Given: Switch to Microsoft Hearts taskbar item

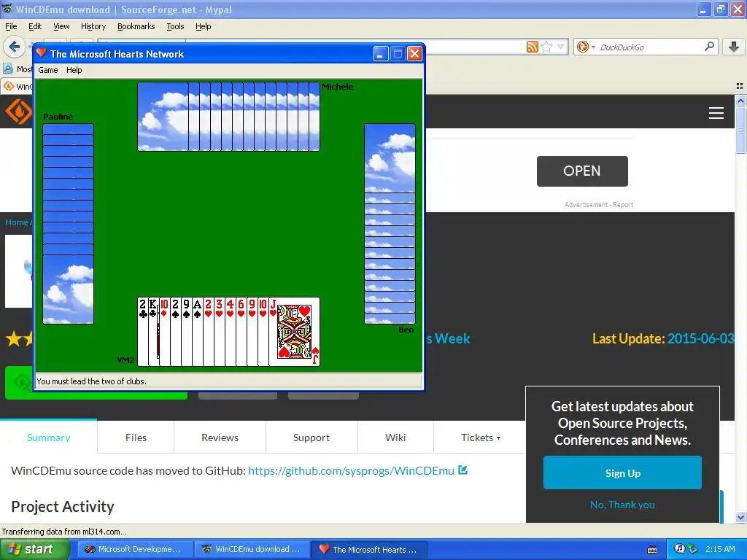Looking at the screenshot, I should 368,549.
